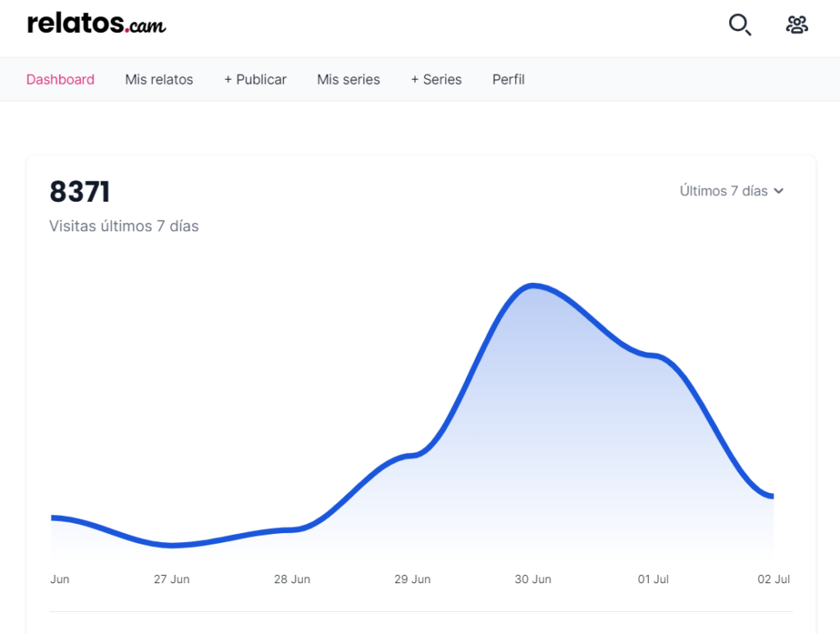Select the + Publicar menu item

click(255, 80)
